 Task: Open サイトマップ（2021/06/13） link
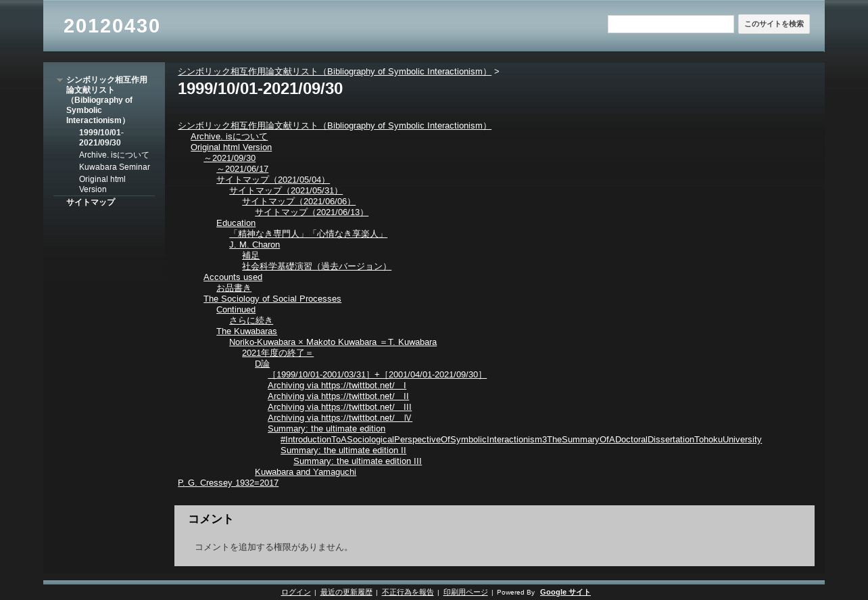click(x=312, y=212)
